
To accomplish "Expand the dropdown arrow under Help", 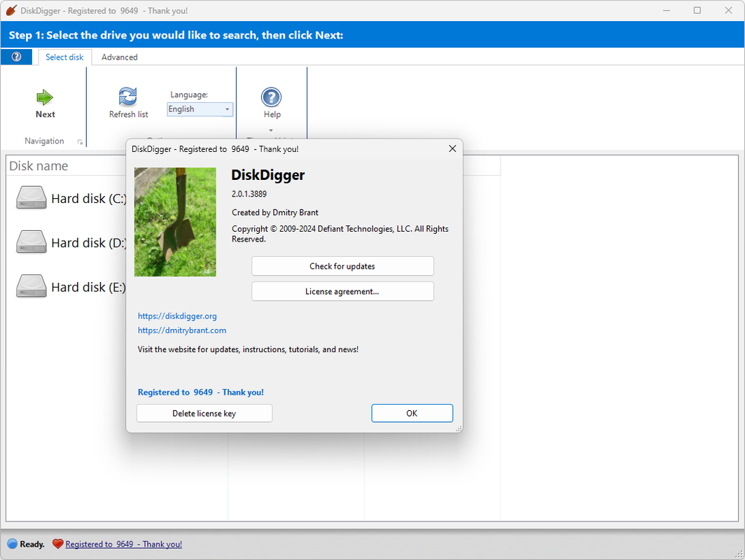I will pyautogui.click(x=271, y=130).
